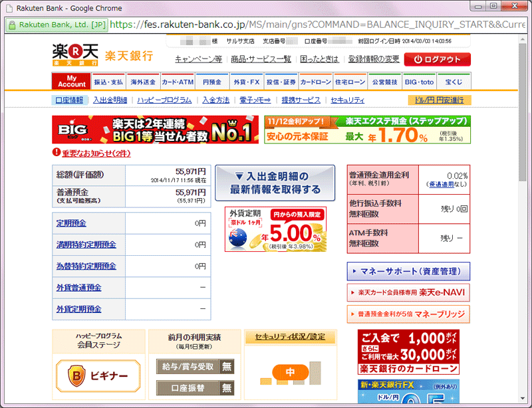
Task: Open the ハッピープログラム submenu link
Action: (x=164, y=100)
